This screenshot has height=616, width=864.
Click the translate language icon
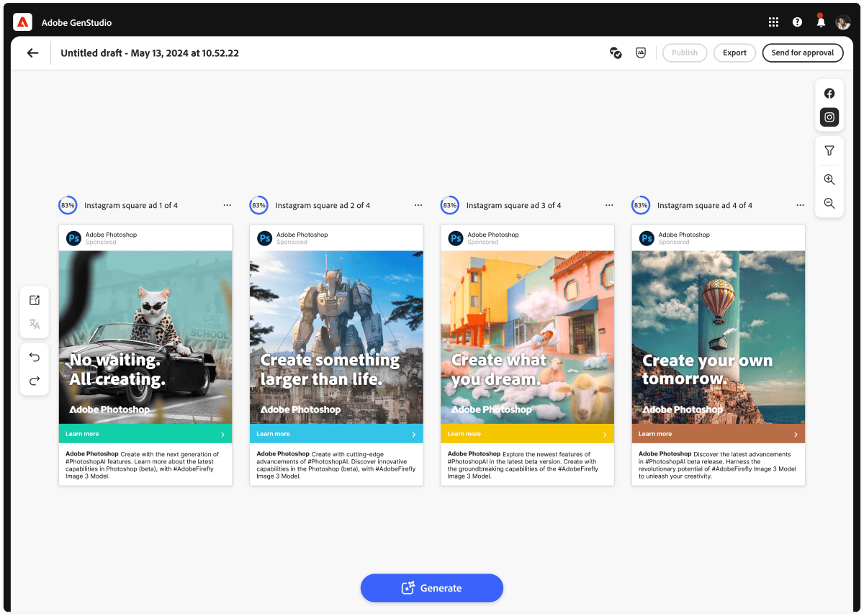pyautogui.click(x=35, y=324)
